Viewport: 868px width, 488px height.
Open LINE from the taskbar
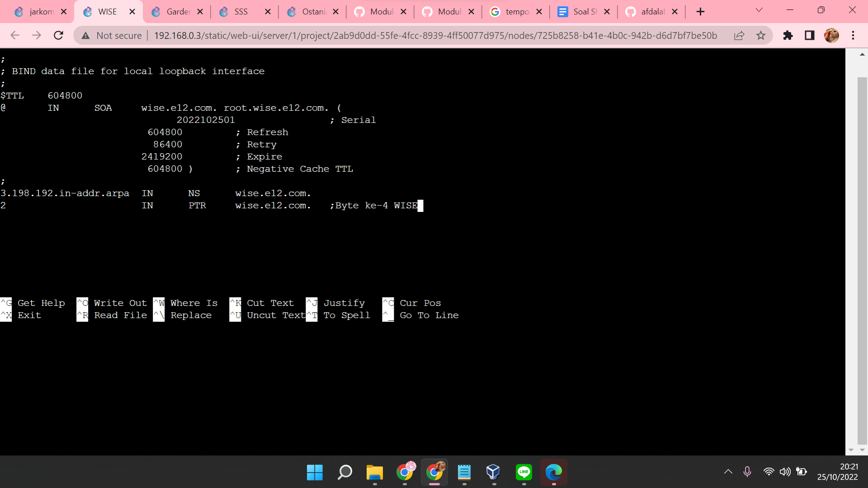524,473
